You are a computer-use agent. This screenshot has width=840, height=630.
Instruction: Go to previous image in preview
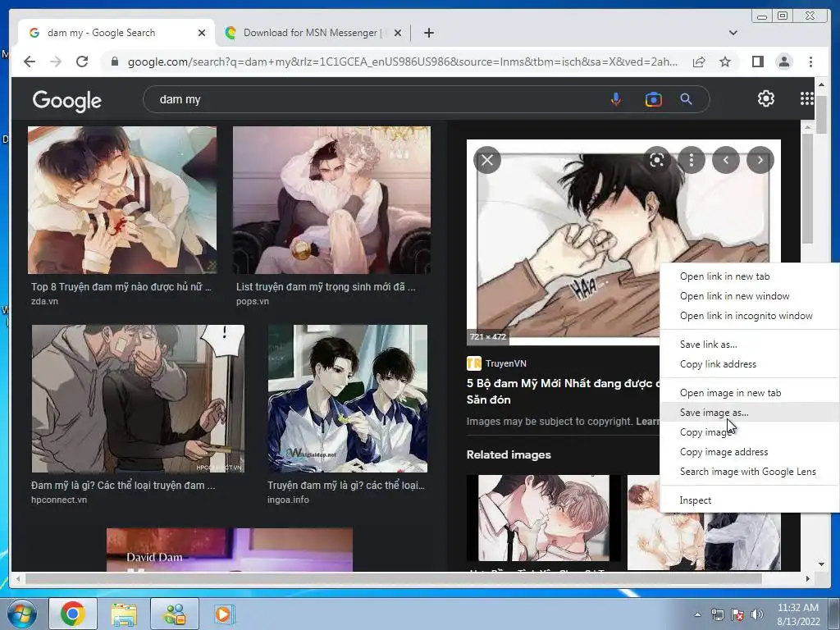(726, 160)
